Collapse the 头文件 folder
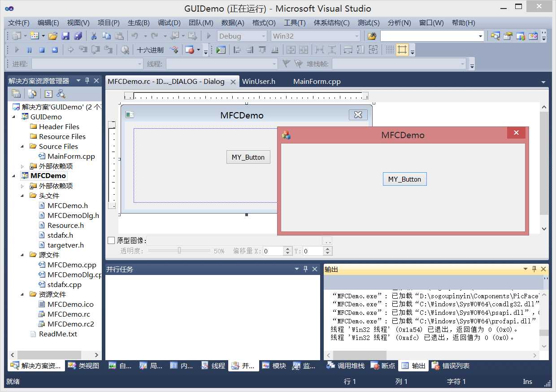The image size is (556, 392). [22, 196]
